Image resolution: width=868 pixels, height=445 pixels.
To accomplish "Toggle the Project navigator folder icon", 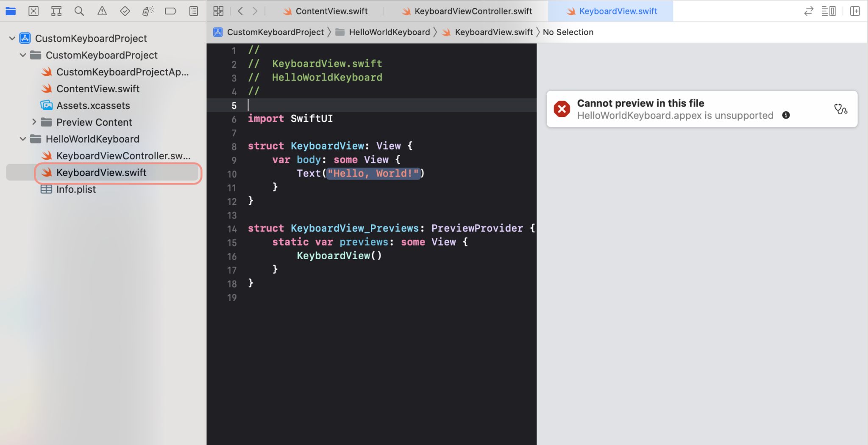I will point(11,11).
